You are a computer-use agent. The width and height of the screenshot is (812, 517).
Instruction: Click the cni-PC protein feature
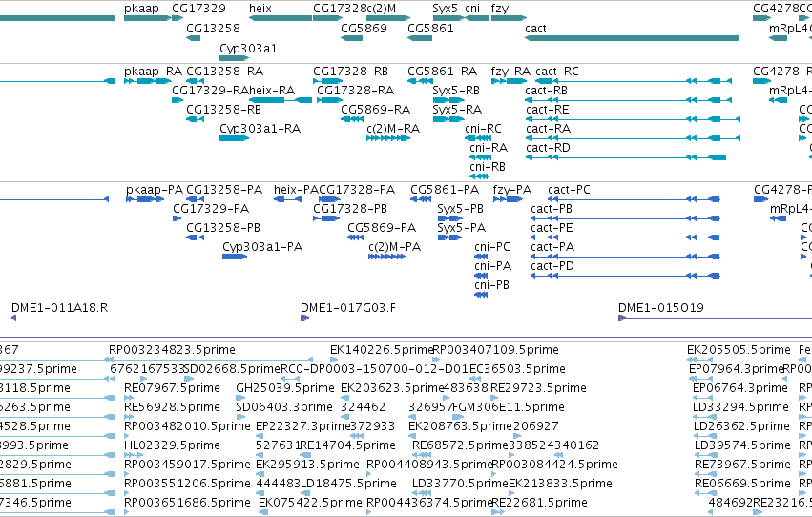(x=481, y=258)
